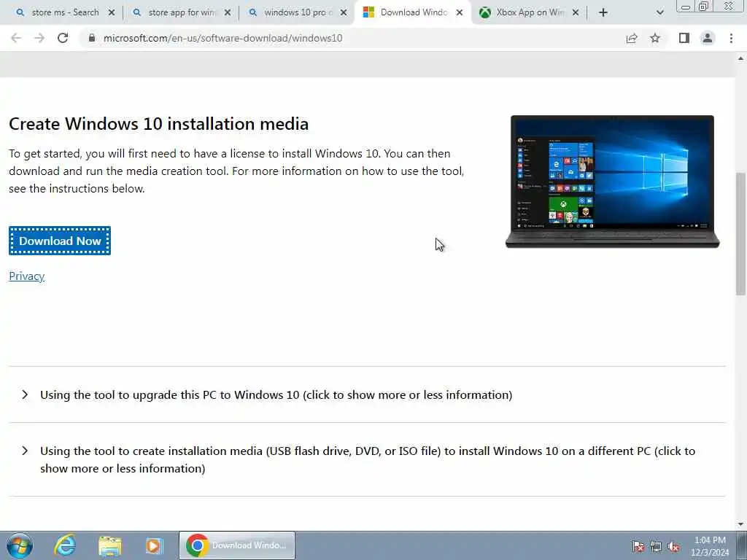The height and width of the screenshot is (560, 747).
Task: Open Windows Media Player on taskbar
Action: pyautogui.click(x=154, y=545)
